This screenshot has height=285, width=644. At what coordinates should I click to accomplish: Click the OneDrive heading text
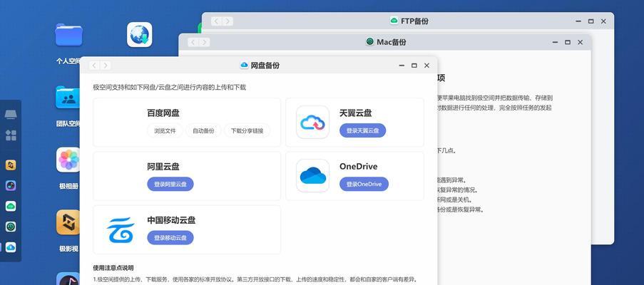point(359,167)
